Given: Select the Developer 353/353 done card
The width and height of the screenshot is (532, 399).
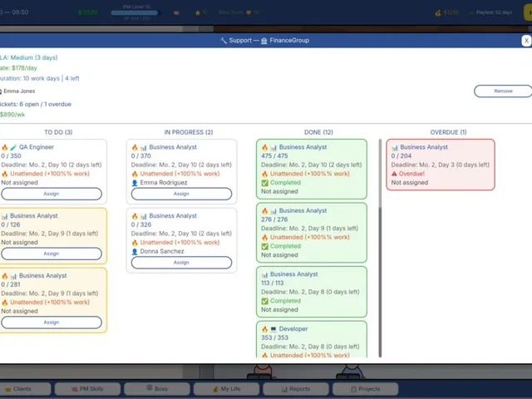Looking at the screenshot, I should [312, 339].
